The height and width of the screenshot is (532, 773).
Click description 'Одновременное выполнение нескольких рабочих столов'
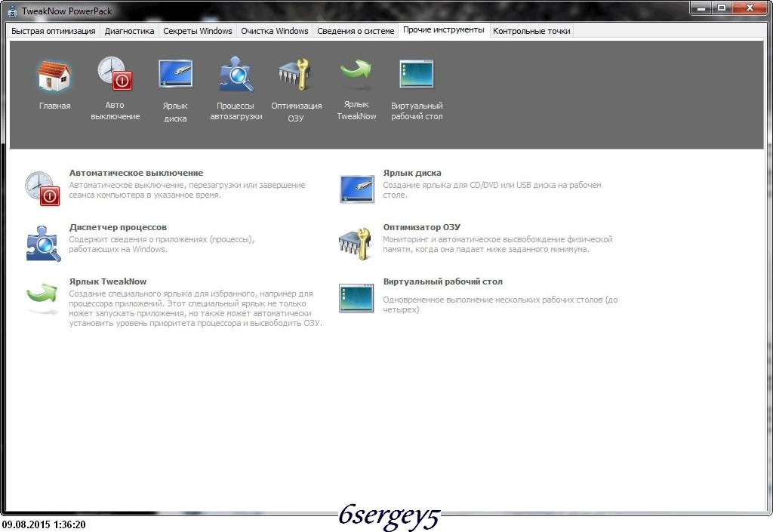(500, 304)
